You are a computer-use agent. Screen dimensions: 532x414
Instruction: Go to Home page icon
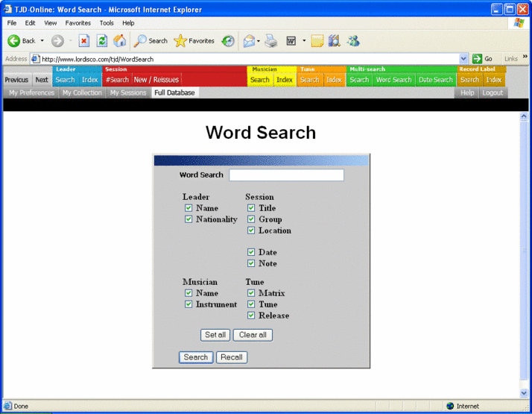click(x=120, y=41)
